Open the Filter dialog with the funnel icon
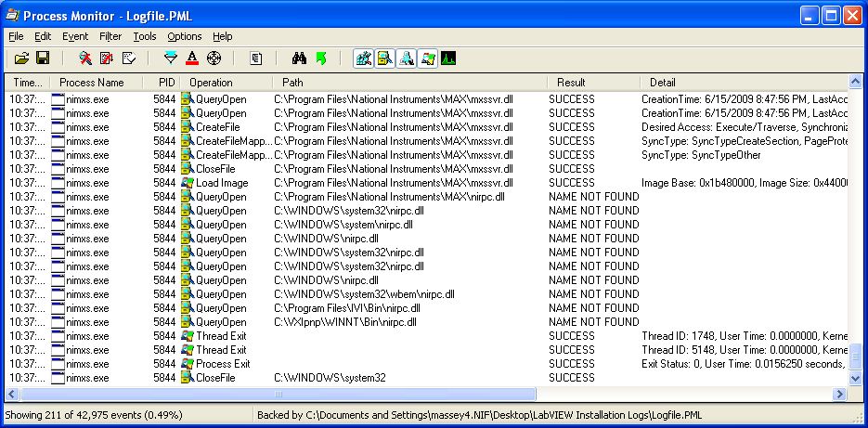 click(171, 58)
